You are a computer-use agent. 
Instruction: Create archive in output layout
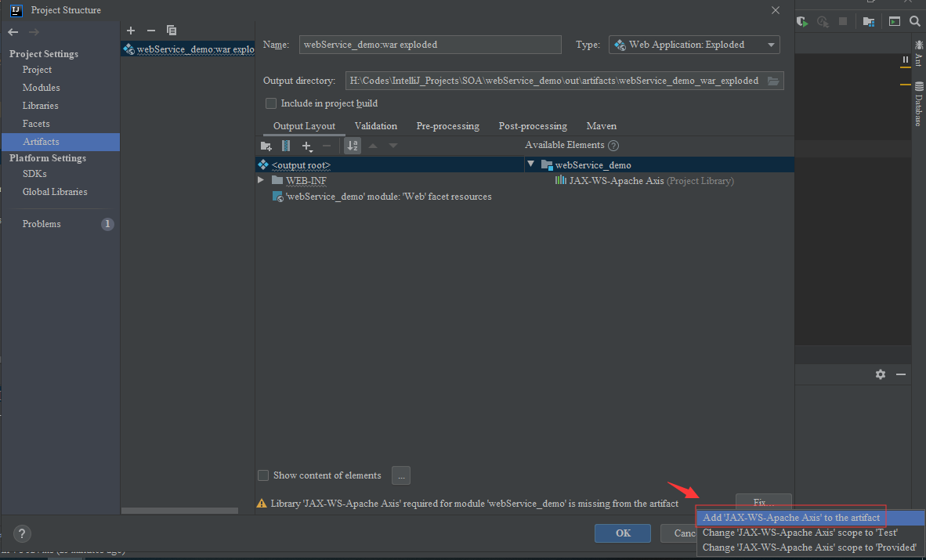(286, 146)
